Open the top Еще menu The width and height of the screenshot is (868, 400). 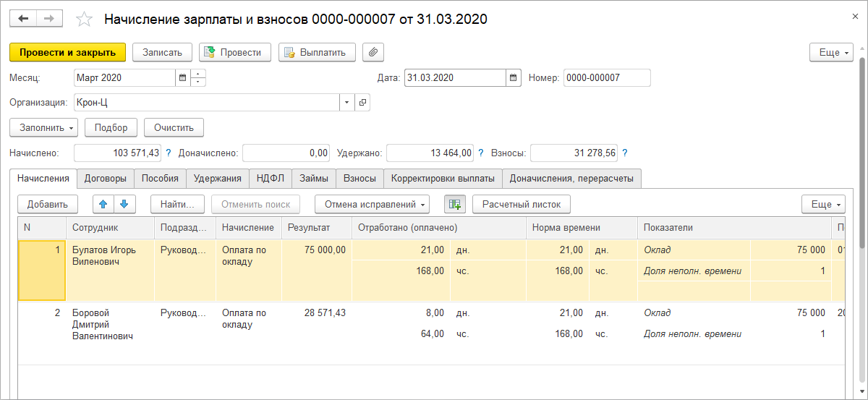click(831, 52)
